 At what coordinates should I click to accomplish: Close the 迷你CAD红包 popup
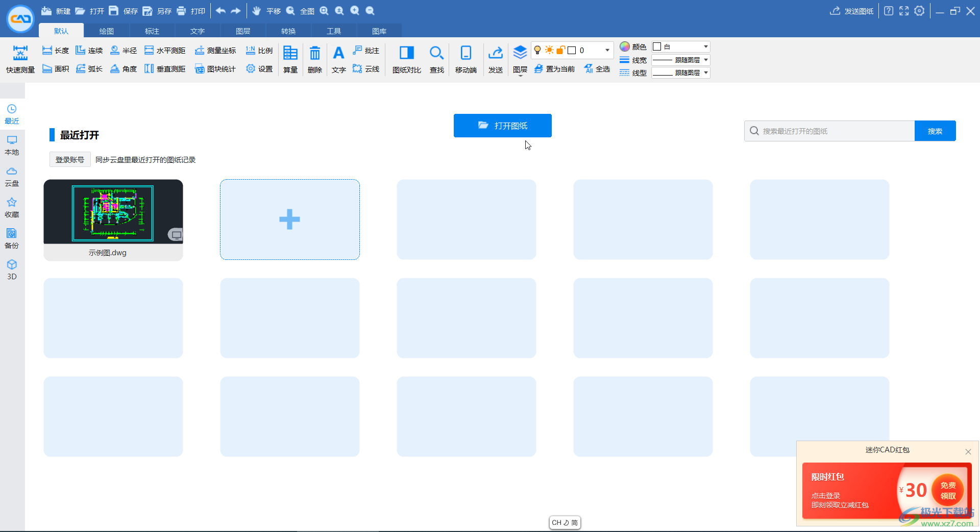point(968,451)
